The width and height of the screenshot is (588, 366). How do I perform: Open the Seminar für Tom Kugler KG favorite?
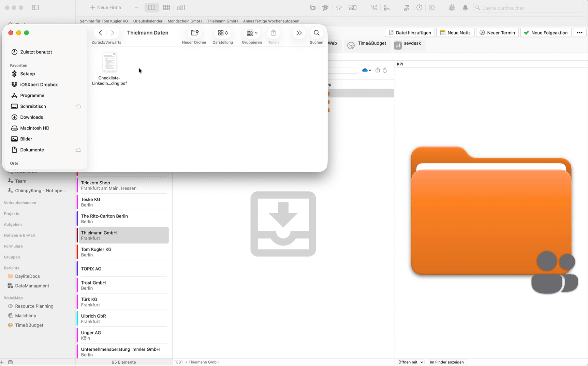tap(104, 21)
